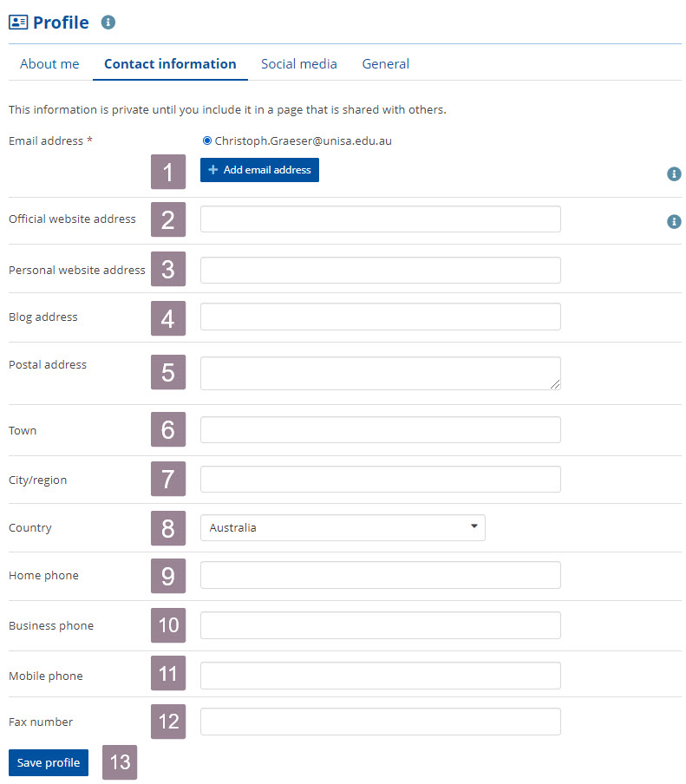
Task: Click the email address Christoph.Graeser@unisa.edu.au text
Action: point(303,141)
